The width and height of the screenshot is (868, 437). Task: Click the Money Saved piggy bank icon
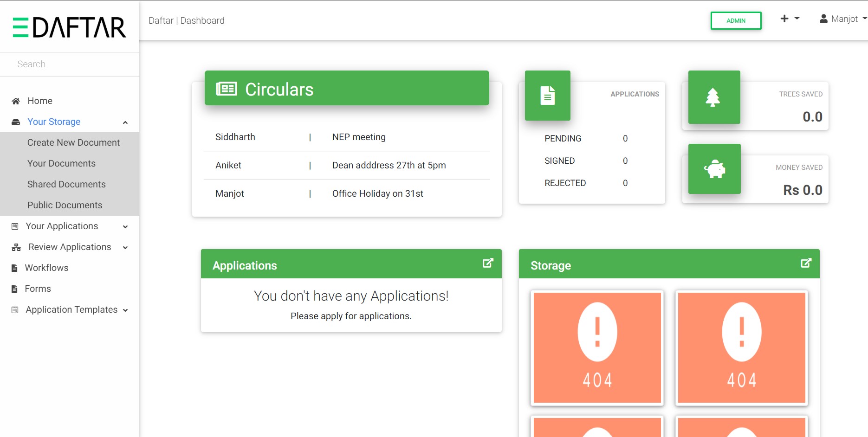tap(715, 169)
